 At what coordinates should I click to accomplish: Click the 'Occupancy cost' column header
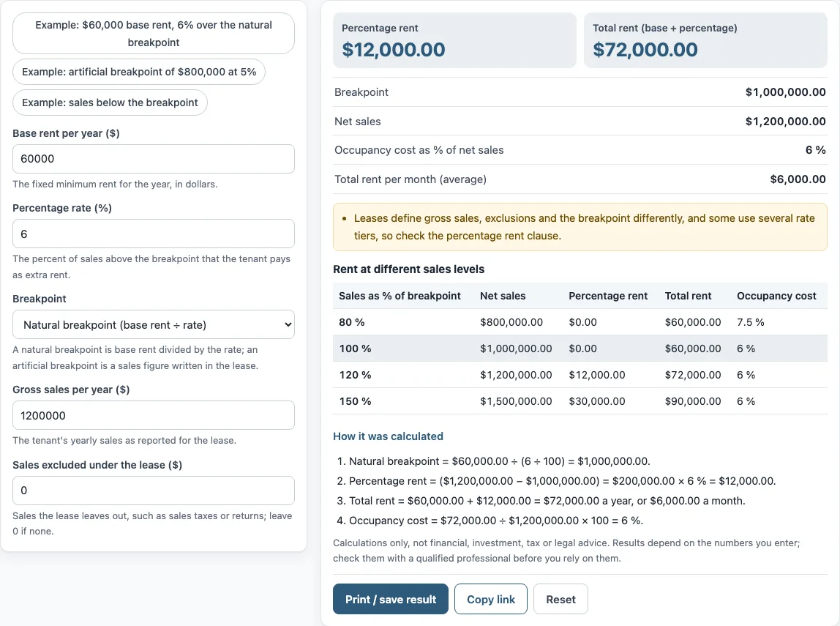coord(776,296)
